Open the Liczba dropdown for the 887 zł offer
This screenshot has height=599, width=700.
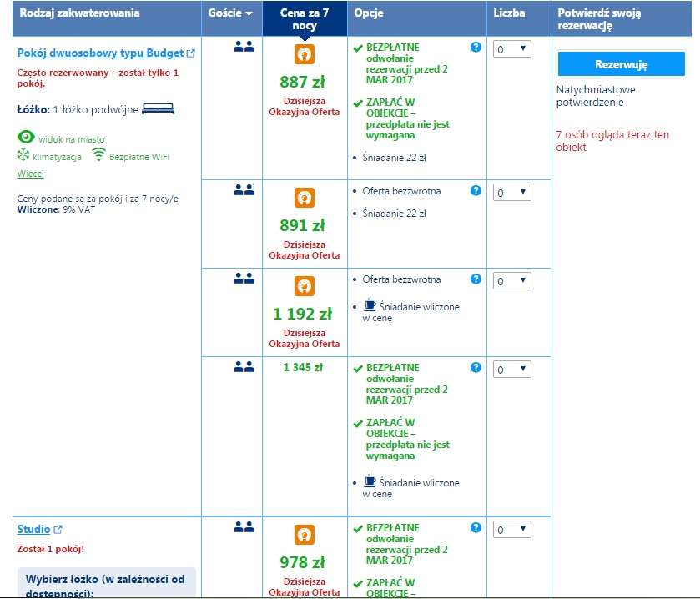[512, 49]
